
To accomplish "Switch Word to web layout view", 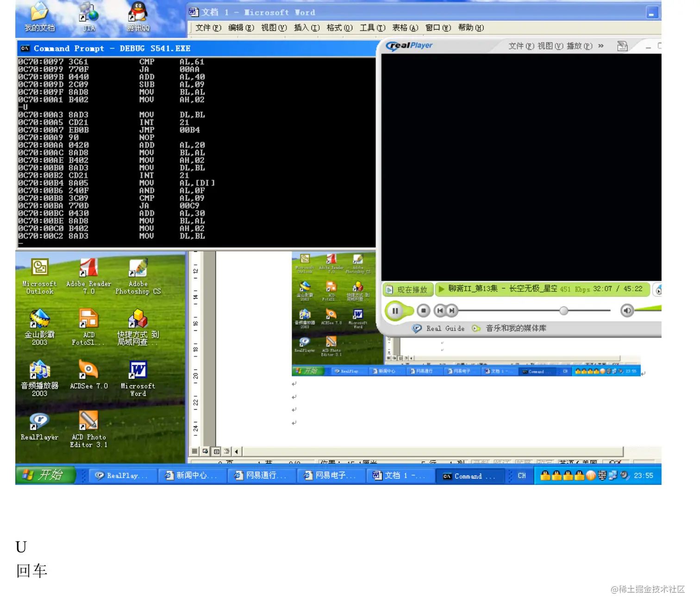I will [206, 451].
